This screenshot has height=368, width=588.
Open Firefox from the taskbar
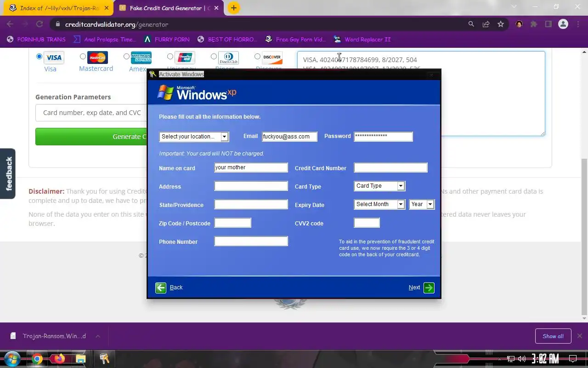[x=59, y=359]
